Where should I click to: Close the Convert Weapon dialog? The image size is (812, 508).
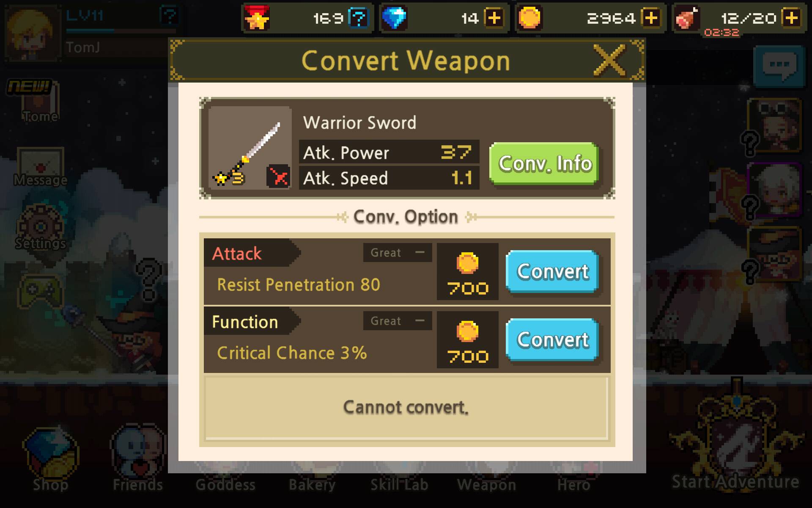[x=609, y=60]
